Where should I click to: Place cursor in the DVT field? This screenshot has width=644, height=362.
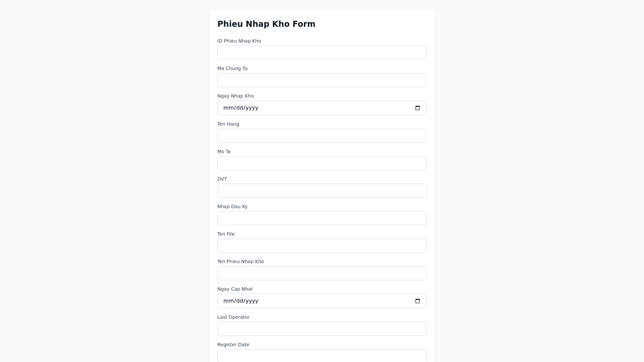[322, 191]
